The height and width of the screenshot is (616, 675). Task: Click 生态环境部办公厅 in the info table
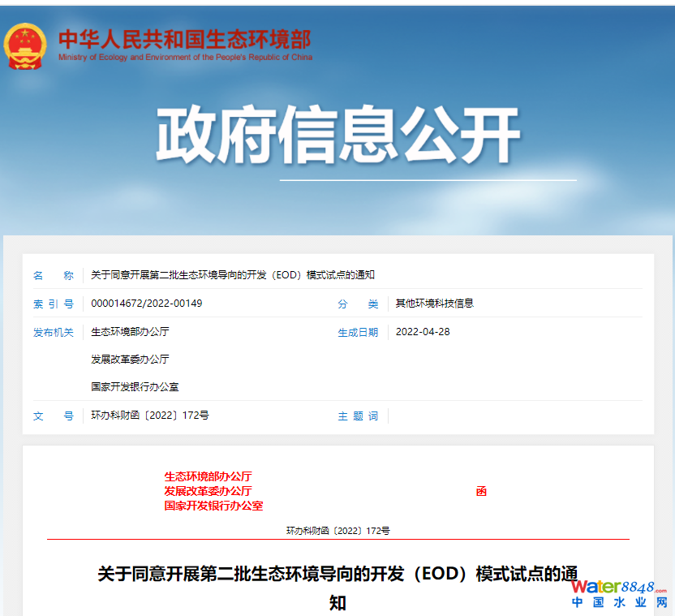pyautogui.click(x=130, y=332)
